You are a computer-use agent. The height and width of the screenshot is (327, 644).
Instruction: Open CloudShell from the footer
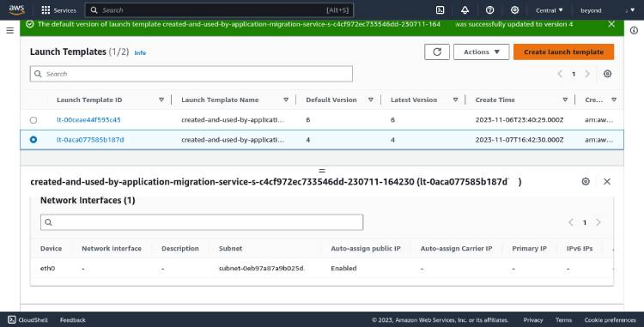click(28, 319)
